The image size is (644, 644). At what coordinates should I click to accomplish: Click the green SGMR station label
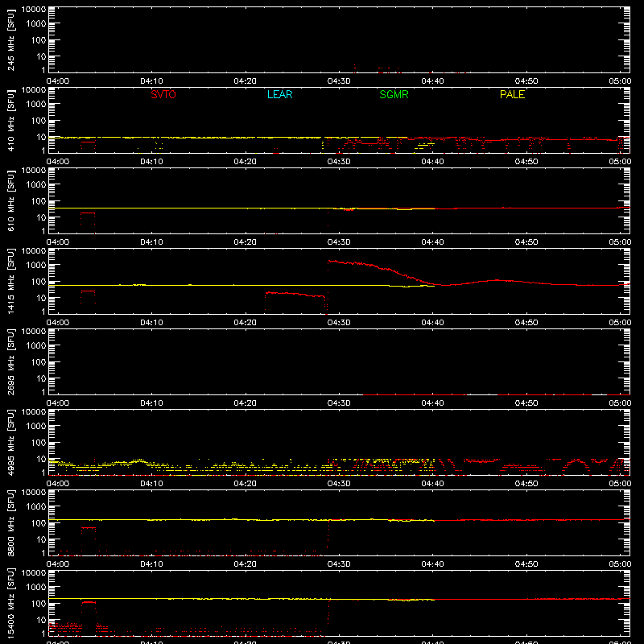394,94
